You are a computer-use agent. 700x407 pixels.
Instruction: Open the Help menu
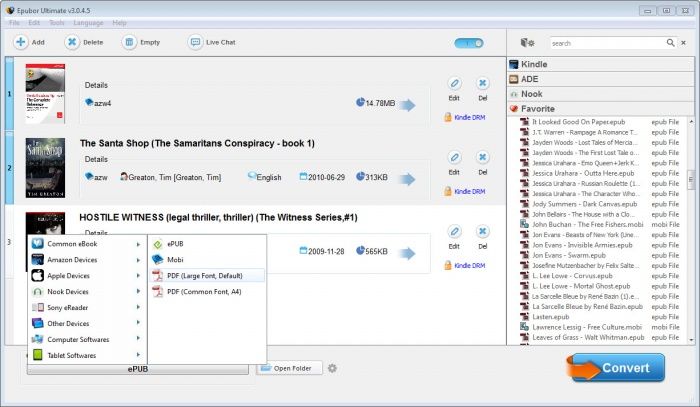(x=119, y=23)
